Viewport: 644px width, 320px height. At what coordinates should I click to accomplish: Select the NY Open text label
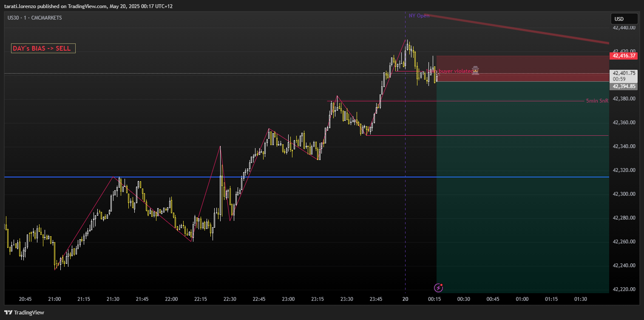419,16
